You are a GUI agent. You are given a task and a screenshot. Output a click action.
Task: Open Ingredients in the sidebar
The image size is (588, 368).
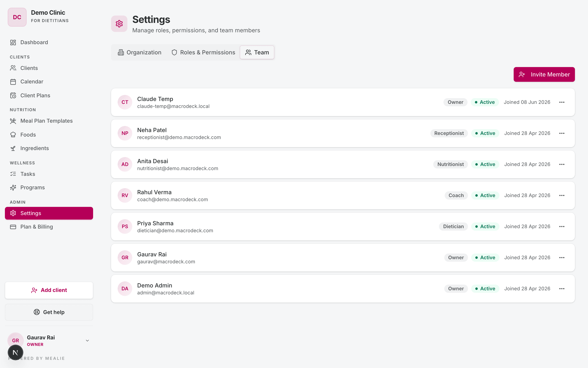(49, 148)
